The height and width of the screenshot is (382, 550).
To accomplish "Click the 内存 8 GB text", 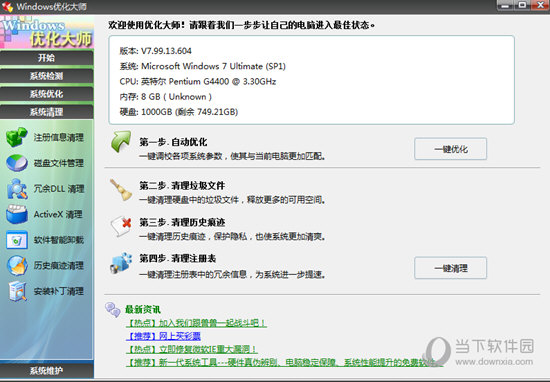I will pyautogui.click(x=166, y=97).
